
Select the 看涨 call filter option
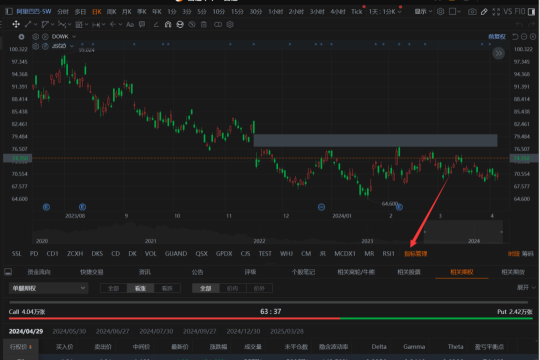click(141, 288)
